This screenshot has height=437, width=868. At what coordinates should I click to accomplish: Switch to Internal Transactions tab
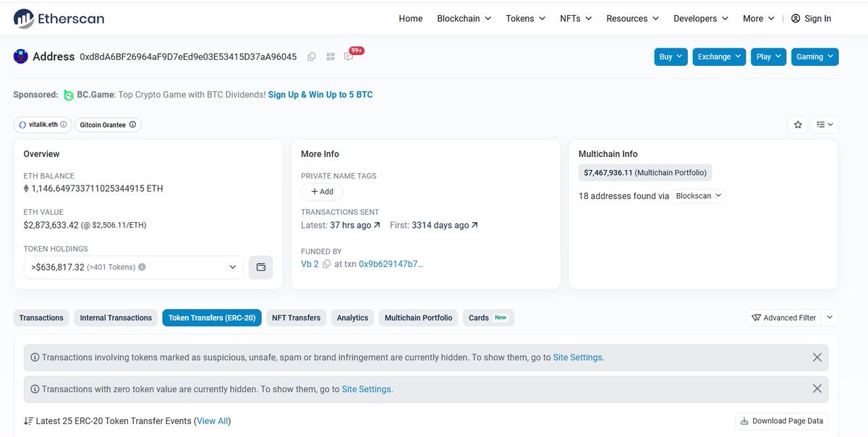coord(116,318)
